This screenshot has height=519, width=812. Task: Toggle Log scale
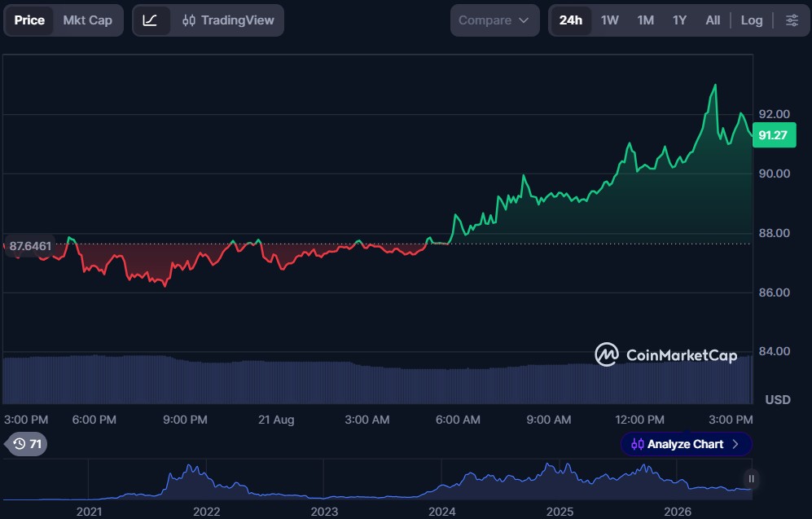(752, 20)
